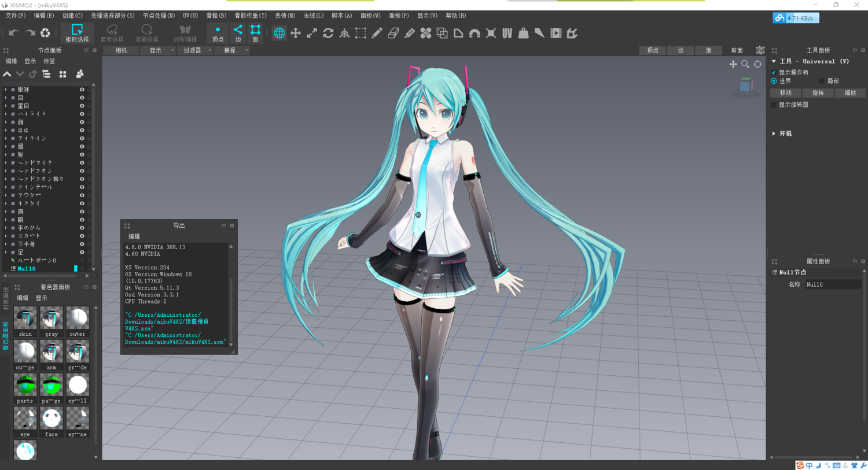Select the 世界 radio button
This screenshot has height=470, width=868.
(774, 81)
